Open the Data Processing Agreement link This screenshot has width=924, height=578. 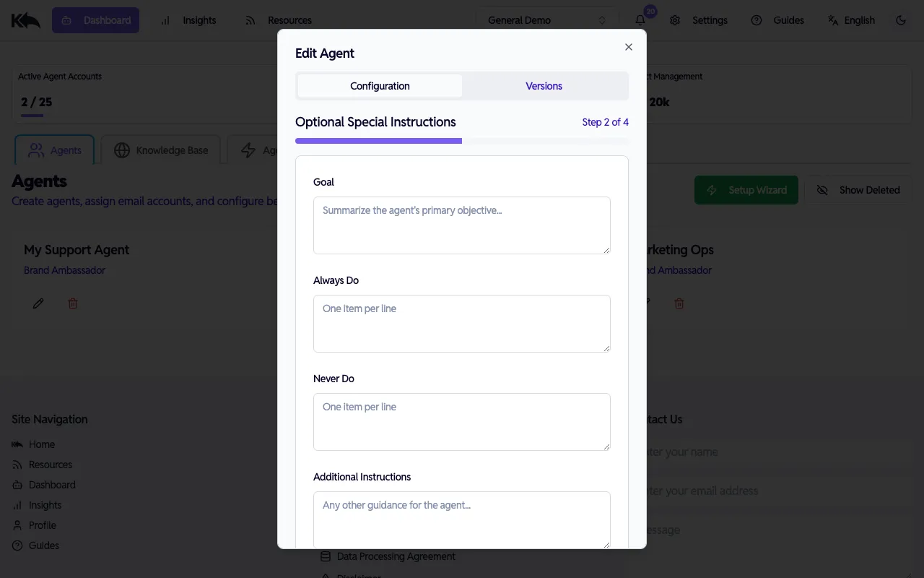click(x=396, y=556)
